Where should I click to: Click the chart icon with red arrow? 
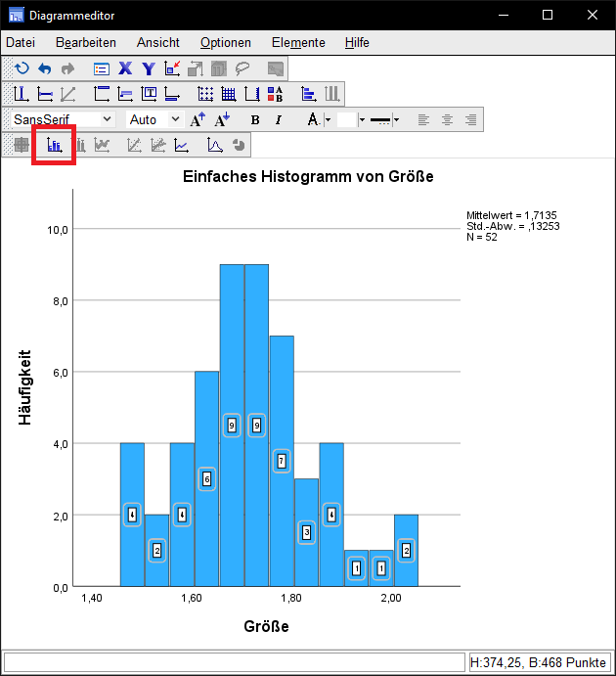(172, 68)
